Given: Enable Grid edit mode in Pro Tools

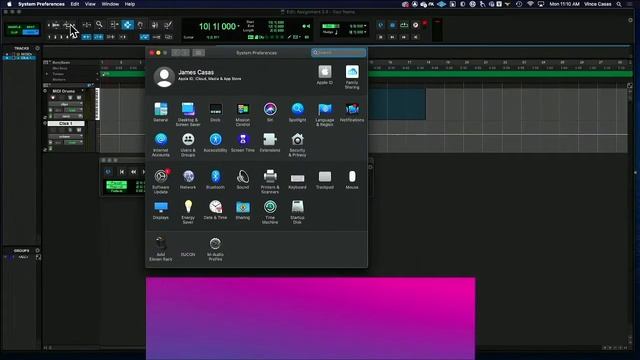Looking at the screenshot, I should tap(31, 32).
